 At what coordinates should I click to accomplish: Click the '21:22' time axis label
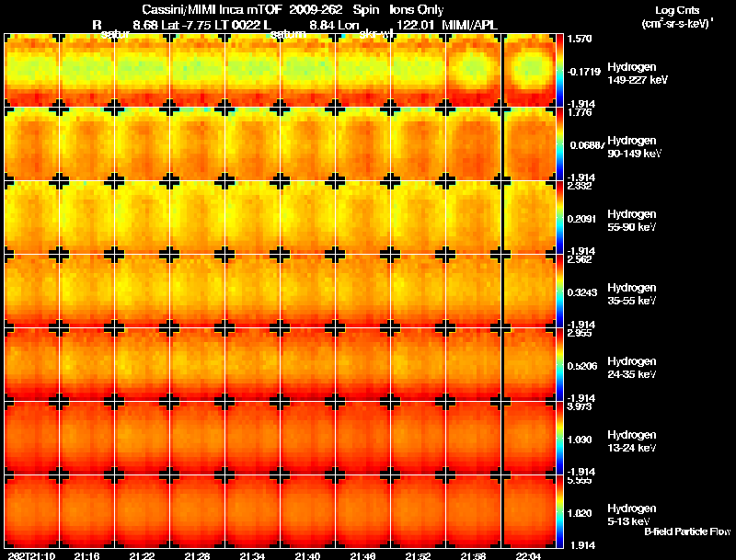point(143,555)
